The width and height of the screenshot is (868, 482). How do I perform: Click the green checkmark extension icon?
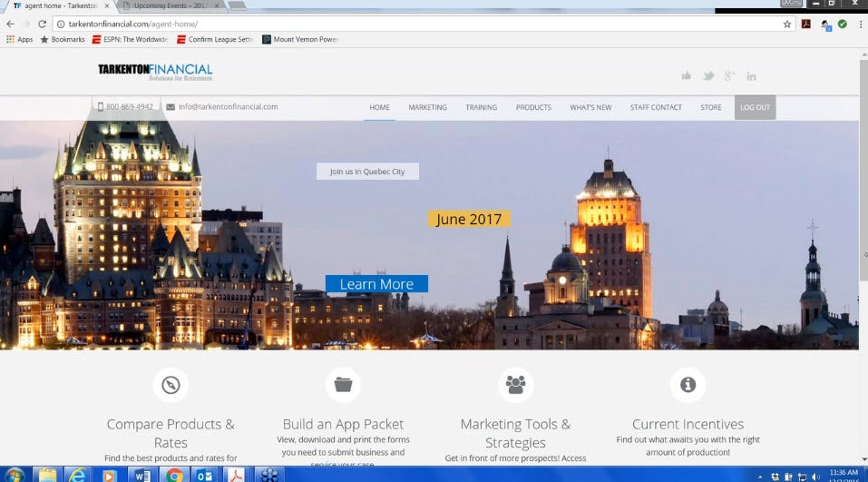pos(843,24)
